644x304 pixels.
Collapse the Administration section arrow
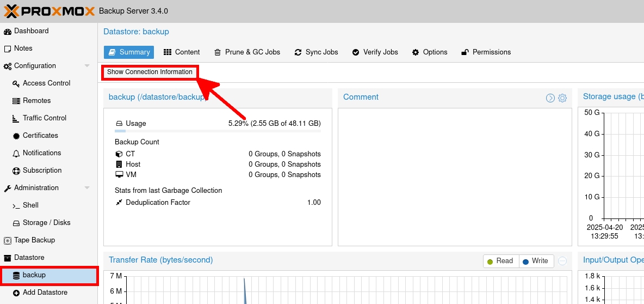tap(87, 188)
